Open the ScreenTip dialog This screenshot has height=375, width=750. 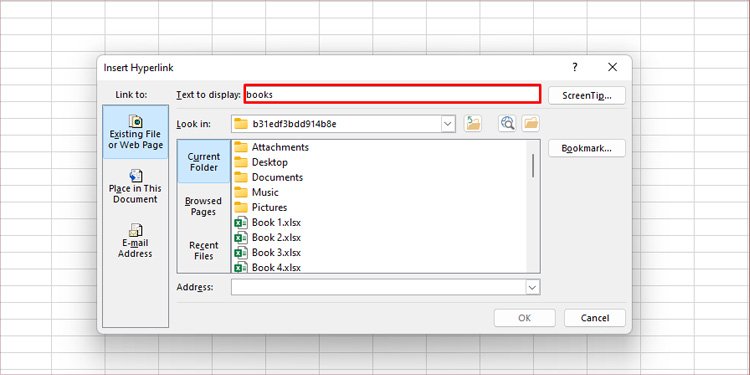587,95
